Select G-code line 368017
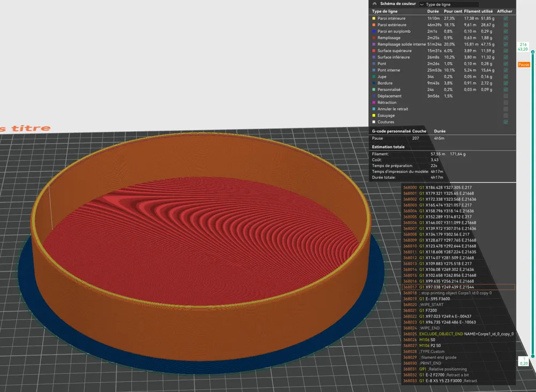Viewport: 536px width, 392px height. point(458,287)
